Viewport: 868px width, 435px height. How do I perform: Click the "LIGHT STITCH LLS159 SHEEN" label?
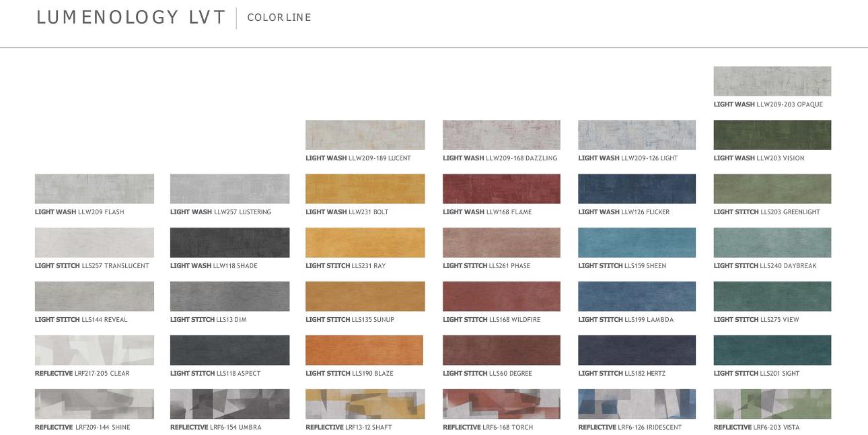click(622, 266)
